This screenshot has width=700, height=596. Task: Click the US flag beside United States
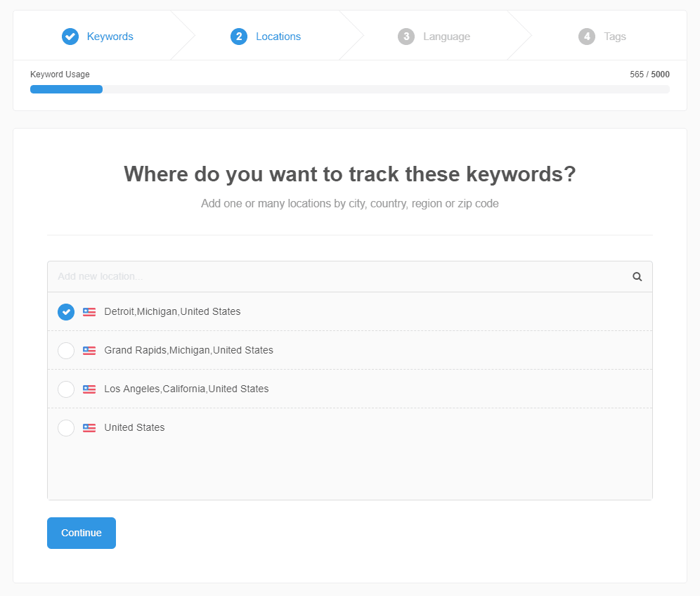pyautogui.click(x=89, y=427)
